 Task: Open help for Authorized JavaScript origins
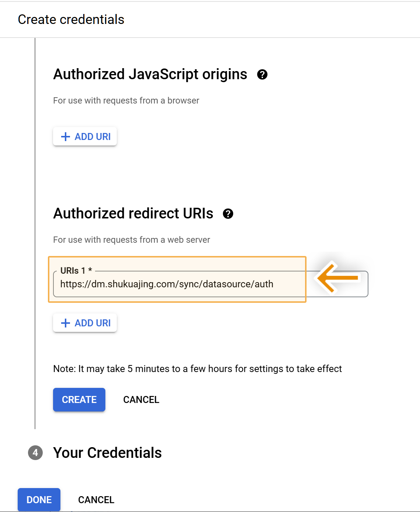262,74
